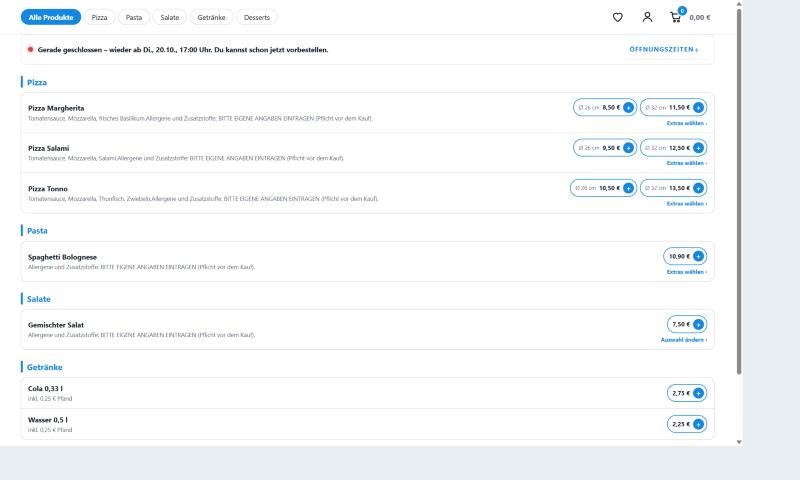Add Pizza Salami 32 cm for 12,50 €
This screenshot has height=480, width=800.
[x=673, y=148]
